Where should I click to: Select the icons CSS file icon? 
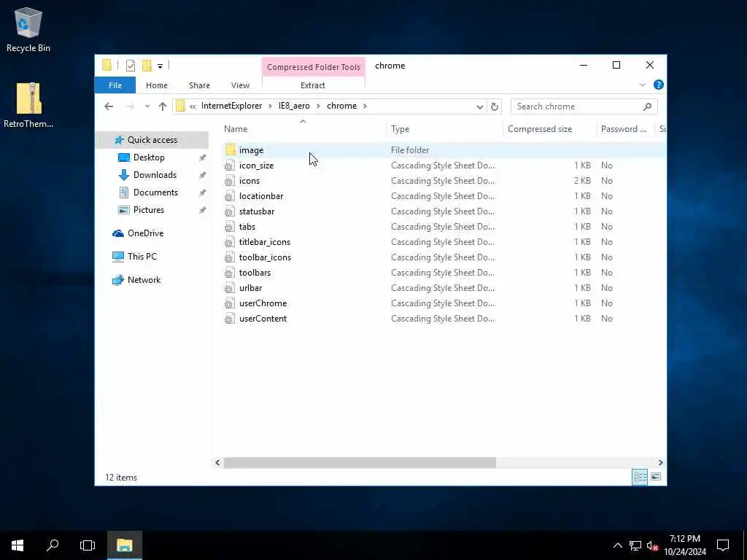[230, 181]
